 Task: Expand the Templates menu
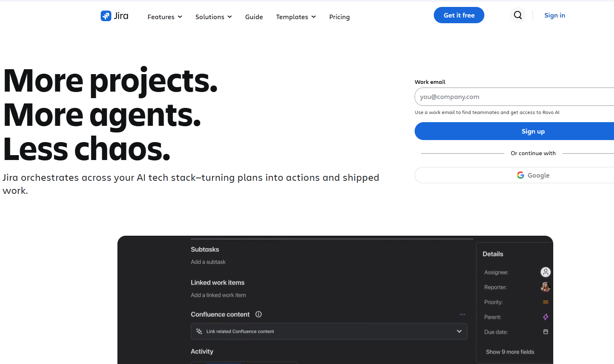tap(296, 17)
